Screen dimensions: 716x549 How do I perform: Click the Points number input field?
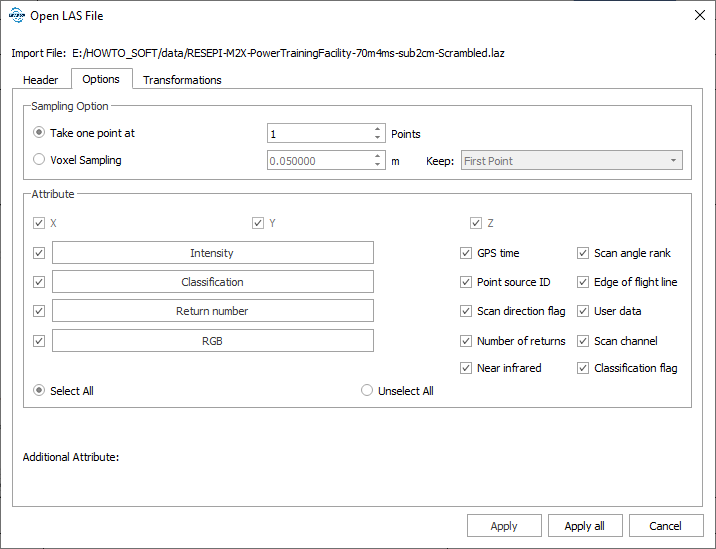[x=318, y=133]
